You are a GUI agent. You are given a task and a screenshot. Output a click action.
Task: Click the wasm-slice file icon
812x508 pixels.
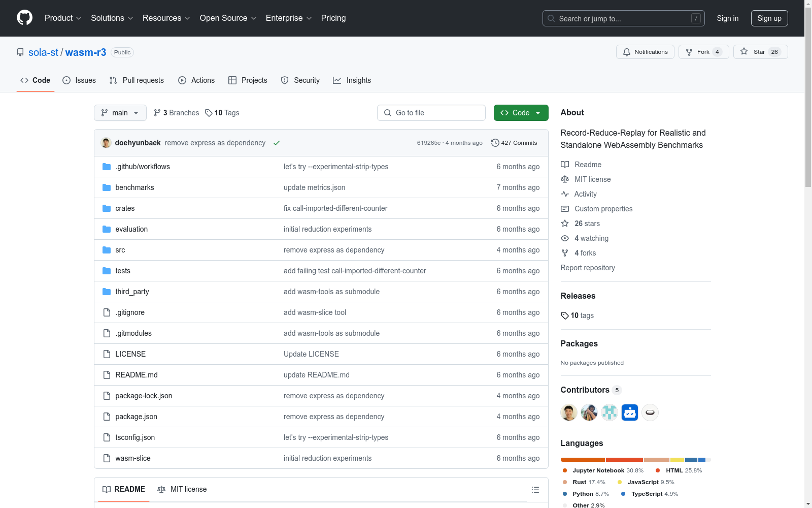click(x=107, y=458)
